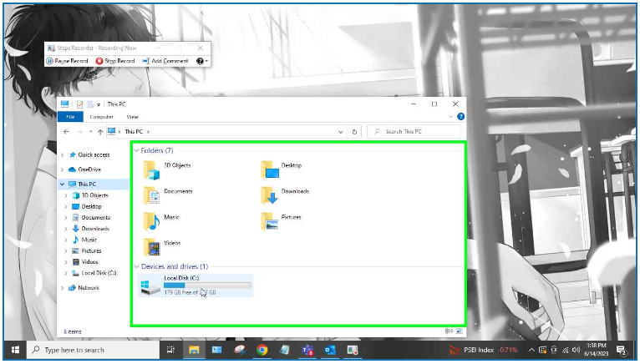Open the Computer ribbon tab
This screenshot has width=640, height=364.
point(102,117)
